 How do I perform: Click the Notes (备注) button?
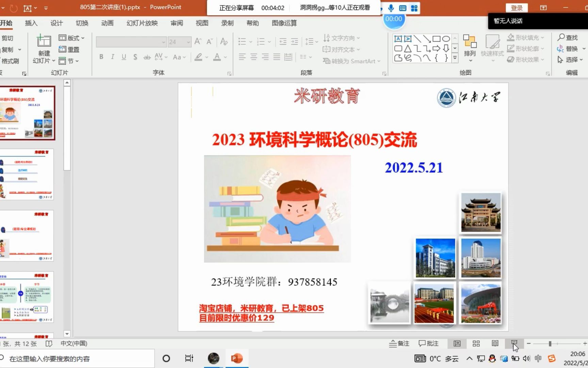coord(399,343)
